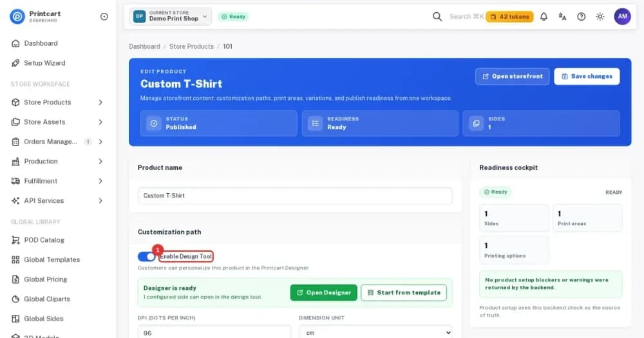Click the "101" breadcrumb text
This screenshot has height=338, width=644.
[227, 46]
